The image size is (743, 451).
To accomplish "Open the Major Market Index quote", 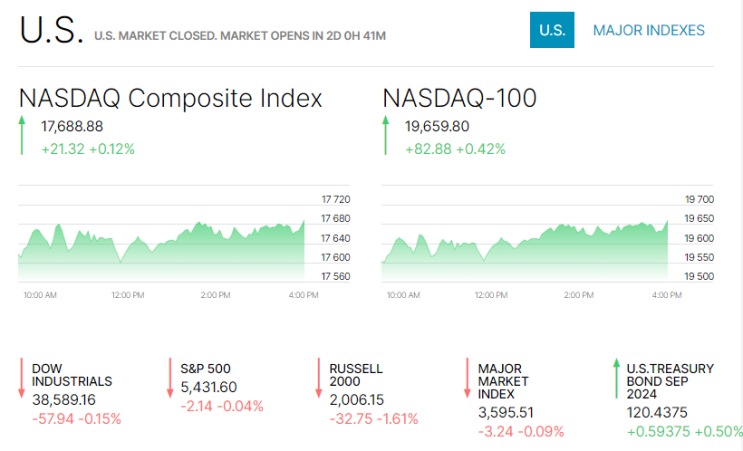I will pos(503,381).
